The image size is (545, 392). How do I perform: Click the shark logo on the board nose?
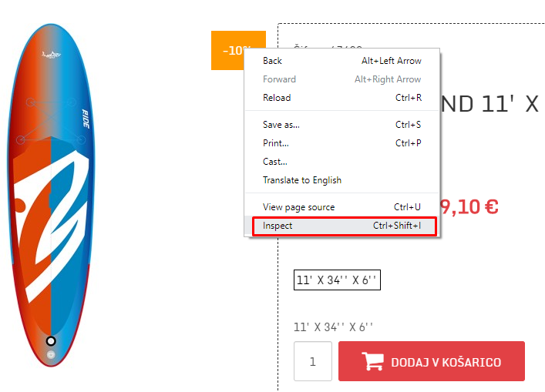click(51, 55)
